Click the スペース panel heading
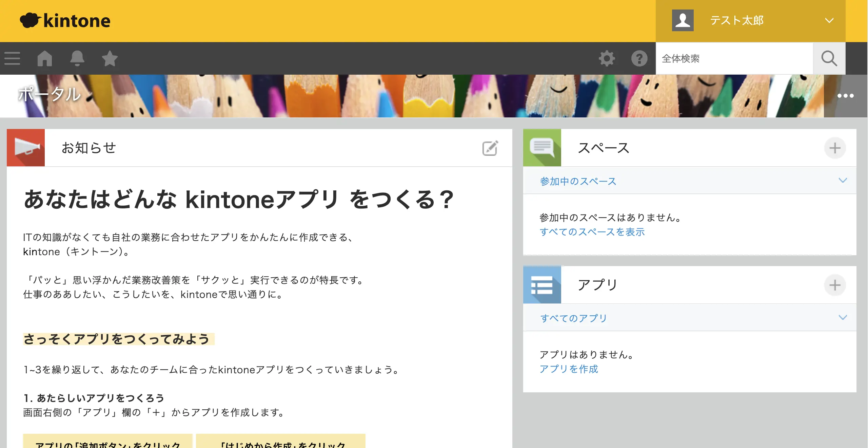This screenshot has width=868, height=448. coord(604,148)
